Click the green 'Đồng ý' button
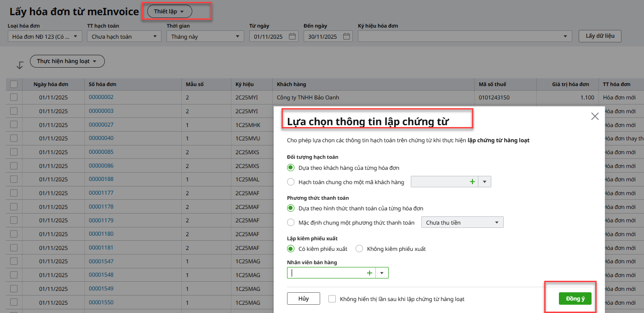The height and width of the screenshot is (313, 644). click(x=575, y=299)
